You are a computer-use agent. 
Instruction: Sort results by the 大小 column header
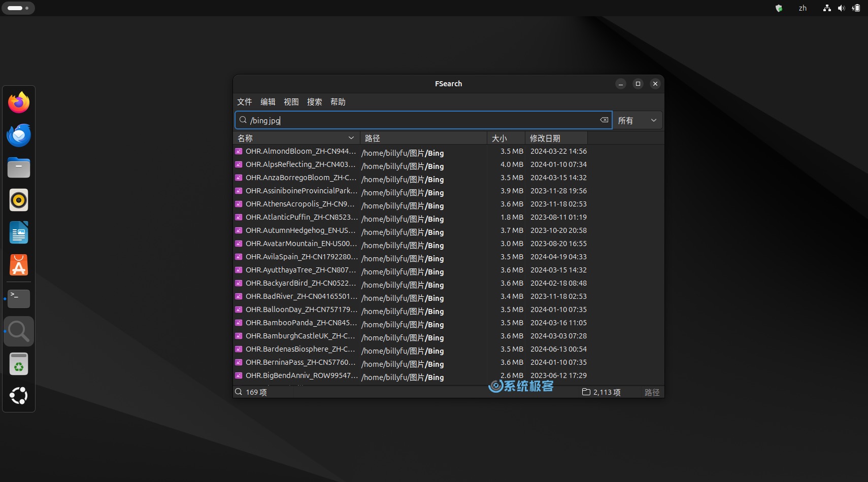coord(506,138)
